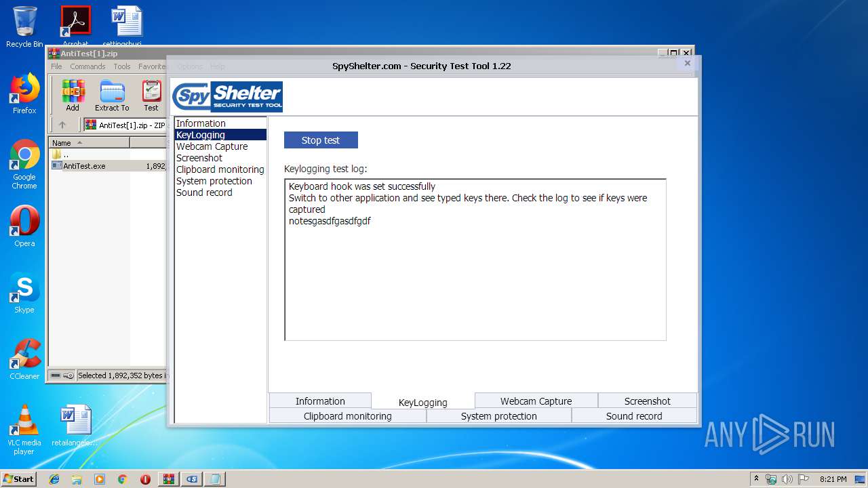
Task: Switch to the Sound record bottom tab
Action: (x=634, y=416)
